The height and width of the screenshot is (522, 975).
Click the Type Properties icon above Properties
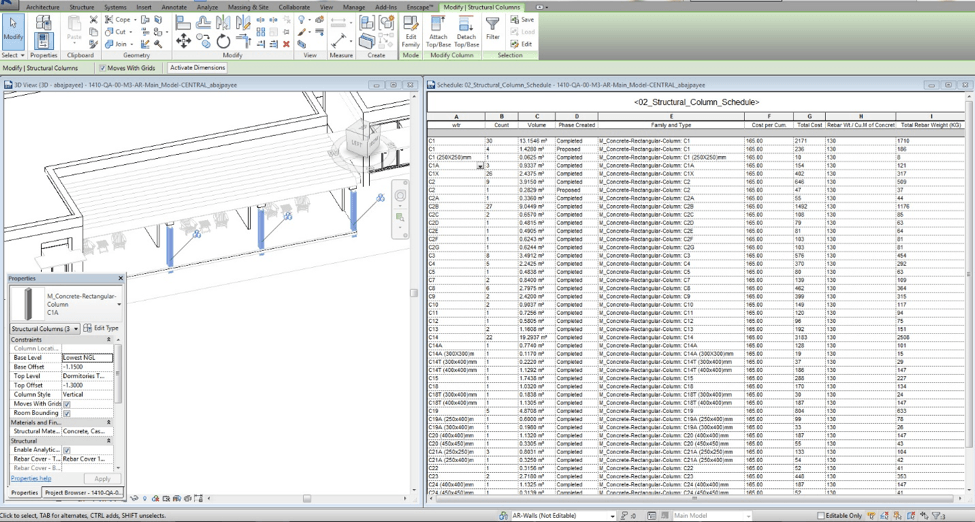click(44, 22)
